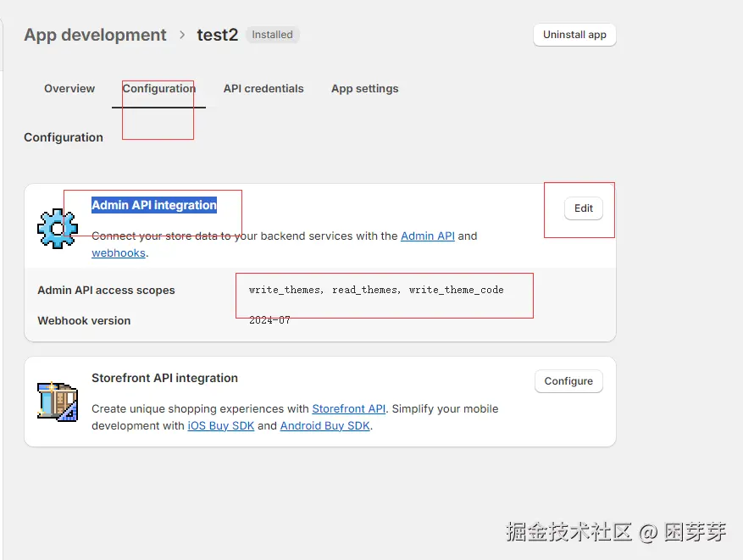Click Edit for Admin API integration

584,208
